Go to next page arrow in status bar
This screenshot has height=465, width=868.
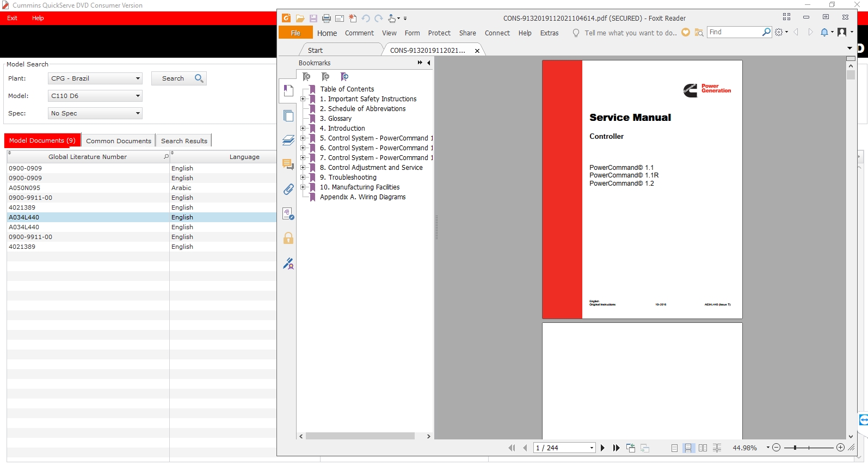602,448
